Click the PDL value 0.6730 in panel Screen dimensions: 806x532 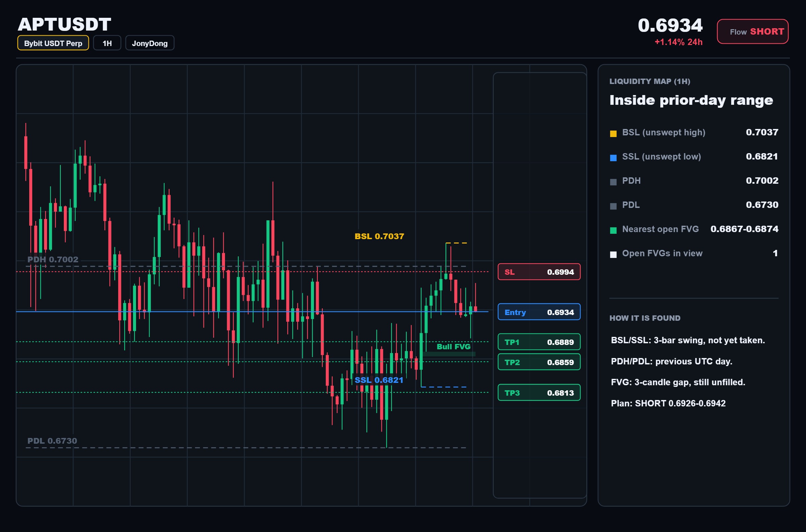click(762, 205)
